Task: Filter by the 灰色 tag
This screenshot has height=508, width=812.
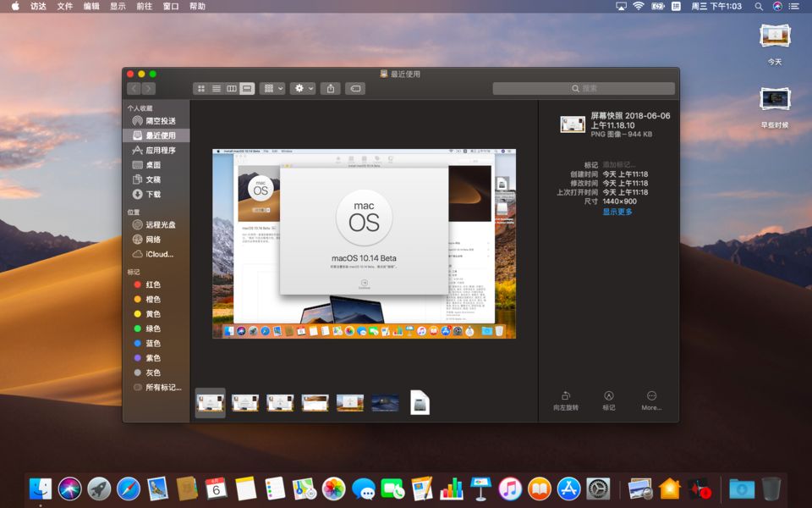Action: click(x=156, y=373)
